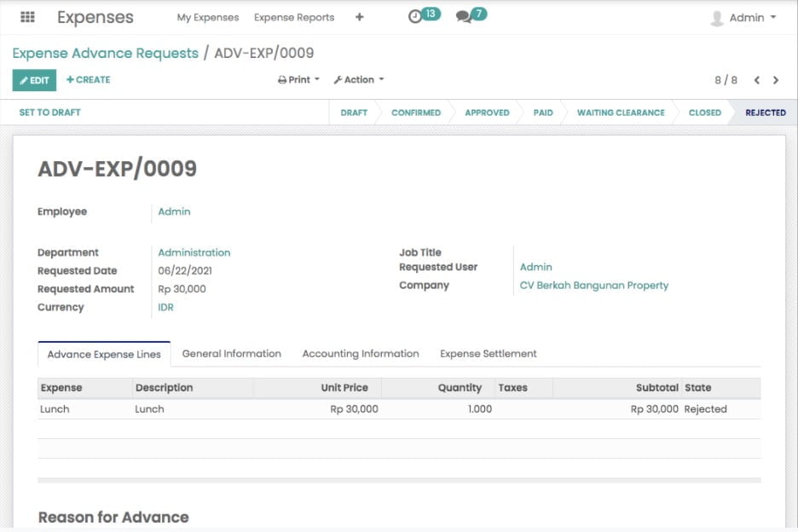Switch to General Information tab
Screen dimensions: 798x532
(x=231, y=354)
